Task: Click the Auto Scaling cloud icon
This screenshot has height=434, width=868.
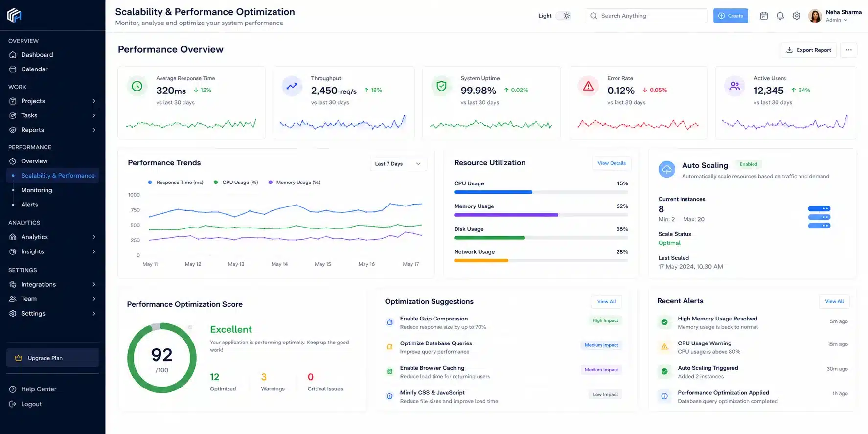Action: click(666, 169)
